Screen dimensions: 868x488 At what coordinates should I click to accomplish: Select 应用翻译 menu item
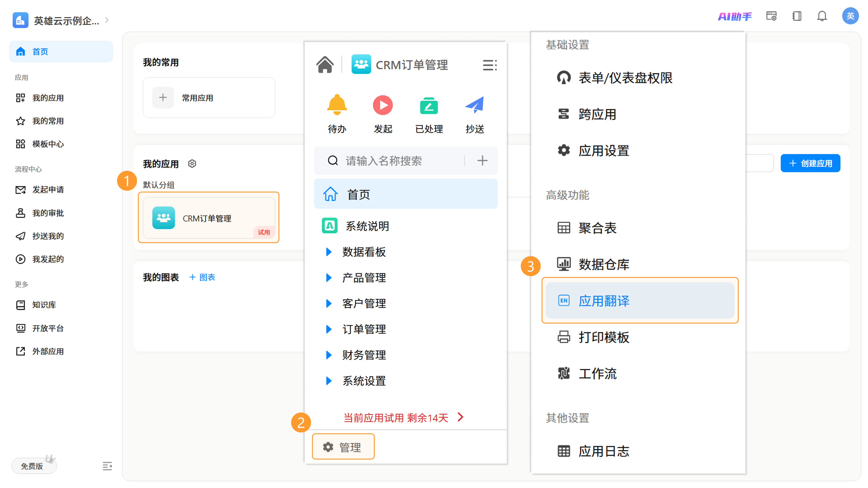639,300
